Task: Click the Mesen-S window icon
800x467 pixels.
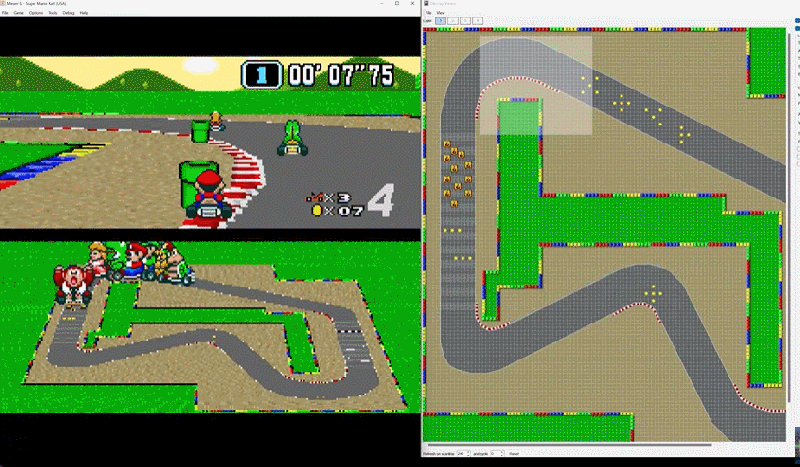Action: click(3, 3)
